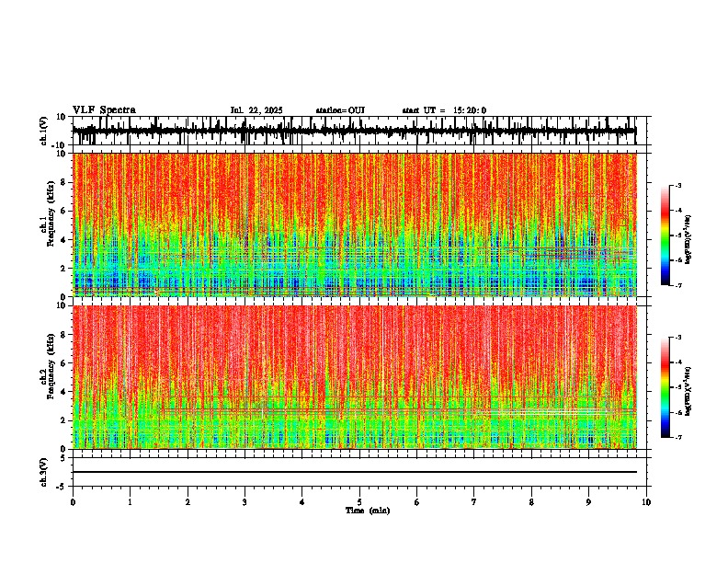Click the time axis tick label '7'
Viewport: 728px width, 563px height.
coord(474,502)
